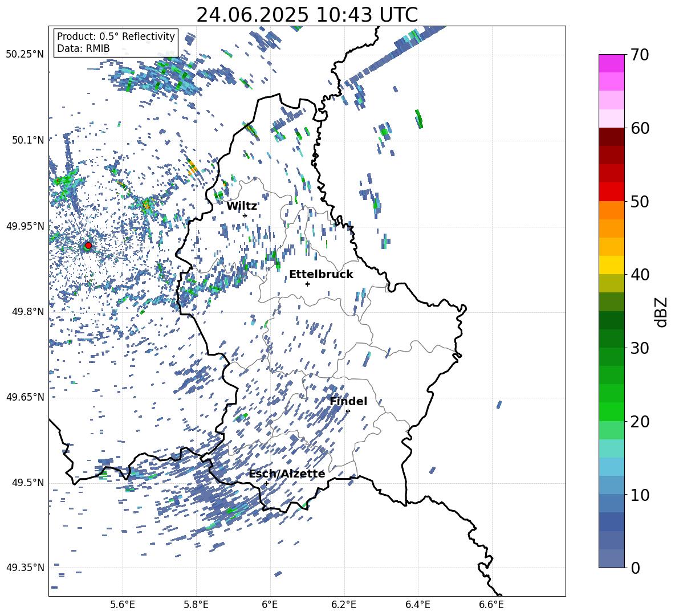The height and width of the screenshot is (616, 675).
Task: Click the '50.25°N' latitude label
Action: coord(25,55)
